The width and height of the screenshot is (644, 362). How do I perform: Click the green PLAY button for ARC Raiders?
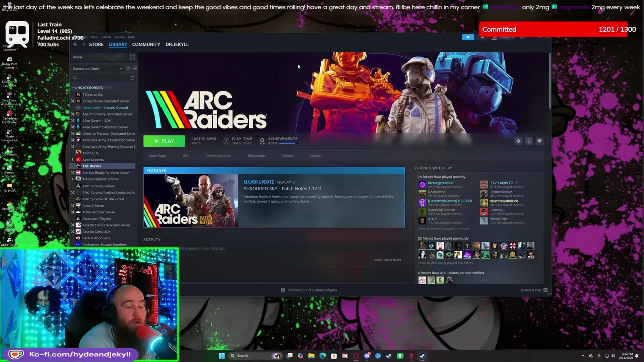(164, 141)
